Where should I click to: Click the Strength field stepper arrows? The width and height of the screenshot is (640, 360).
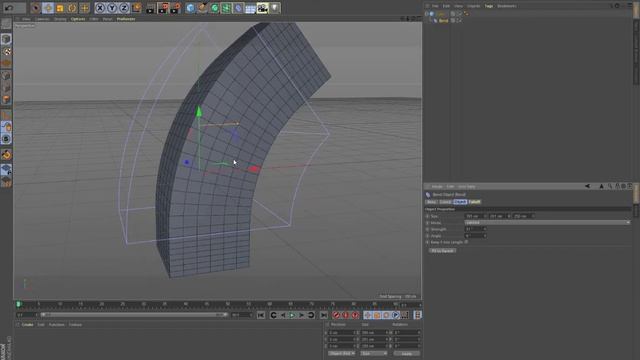[x=484, y=229]
